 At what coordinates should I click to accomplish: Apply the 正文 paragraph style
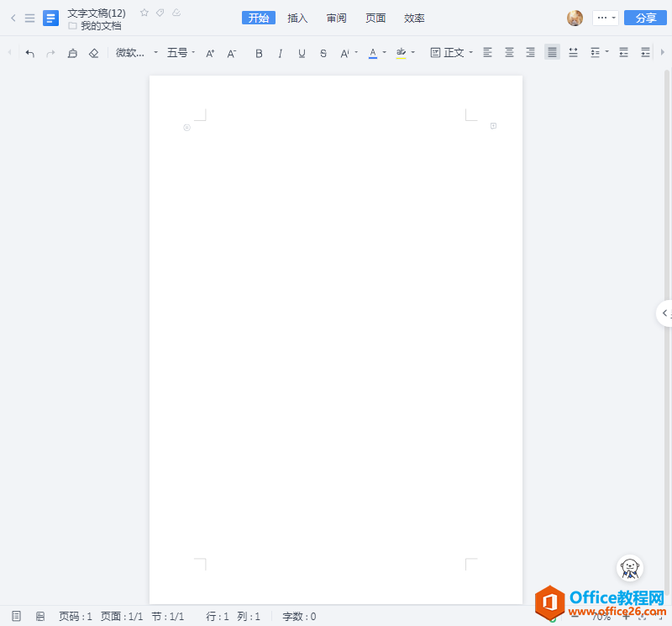pos(450,52)
